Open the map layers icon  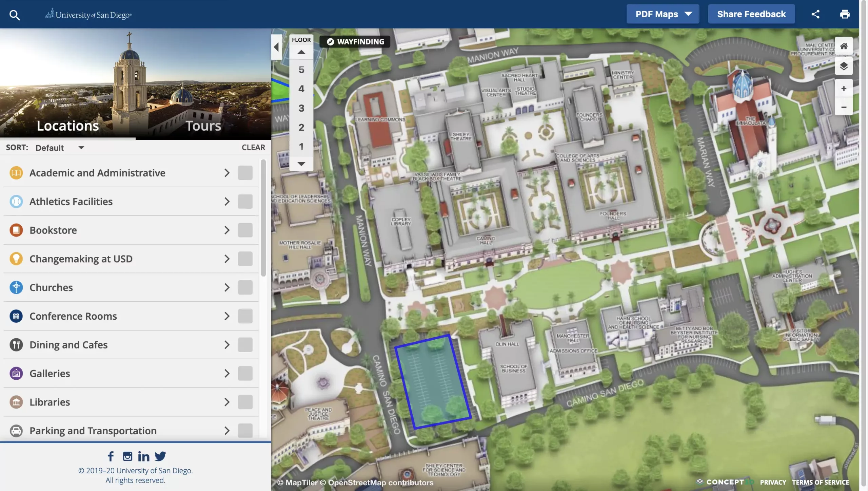coord(844,66)
